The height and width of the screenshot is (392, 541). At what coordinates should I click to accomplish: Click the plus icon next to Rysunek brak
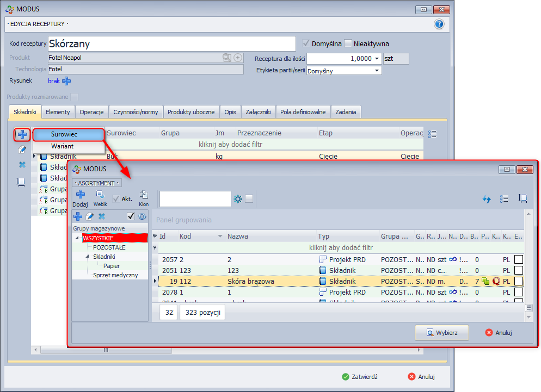point(66,81)
